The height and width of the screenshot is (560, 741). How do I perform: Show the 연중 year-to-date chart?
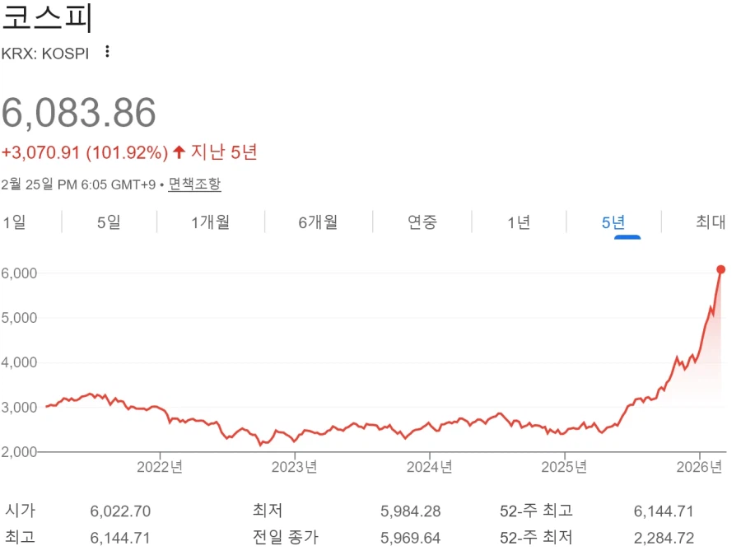[x=422, y=222]
